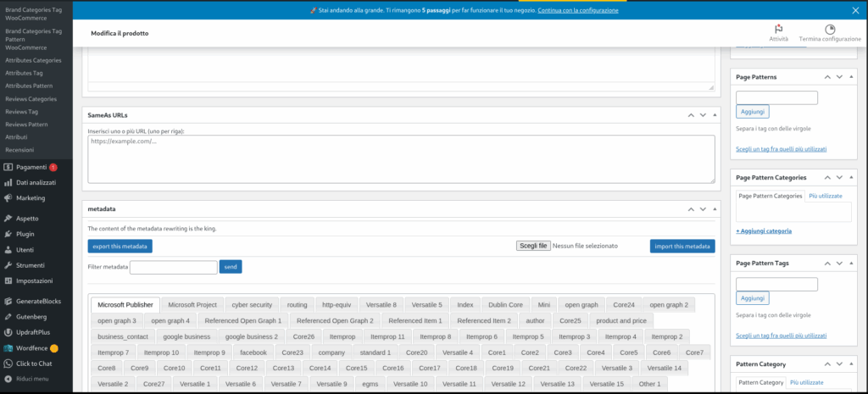This screenshot has width=868, height=394.
Task: Open GenerateBlocks icon in sidebar
Action: click(x=8, y=302)
